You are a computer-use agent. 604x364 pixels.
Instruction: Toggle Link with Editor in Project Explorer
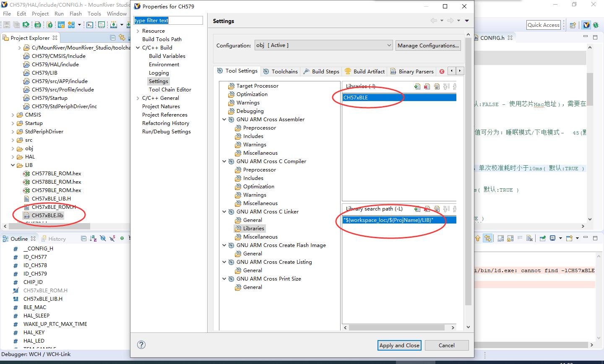coord(122,38)
